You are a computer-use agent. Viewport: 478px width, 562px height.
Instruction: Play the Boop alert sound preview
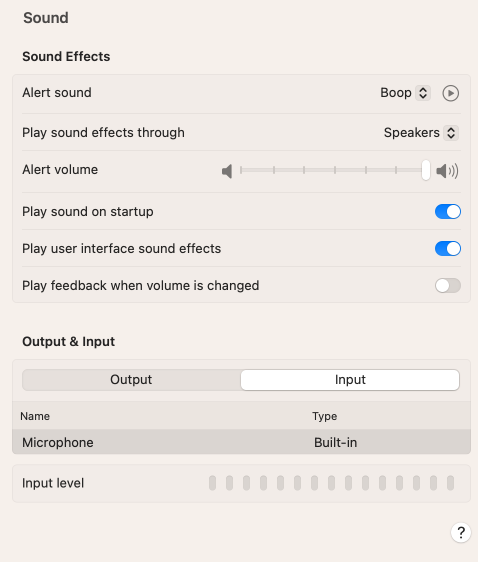click(450, 93)
